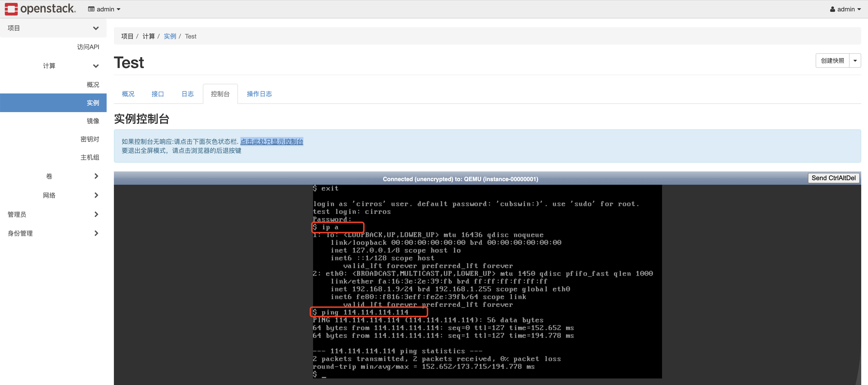Open the 访问API page
This screenshot has width=868, height=385.
click(88, 47)
